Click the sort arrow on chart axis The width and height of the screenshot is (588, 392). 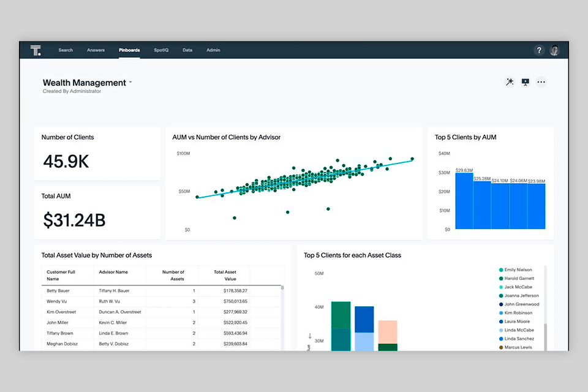click(310, 336)
